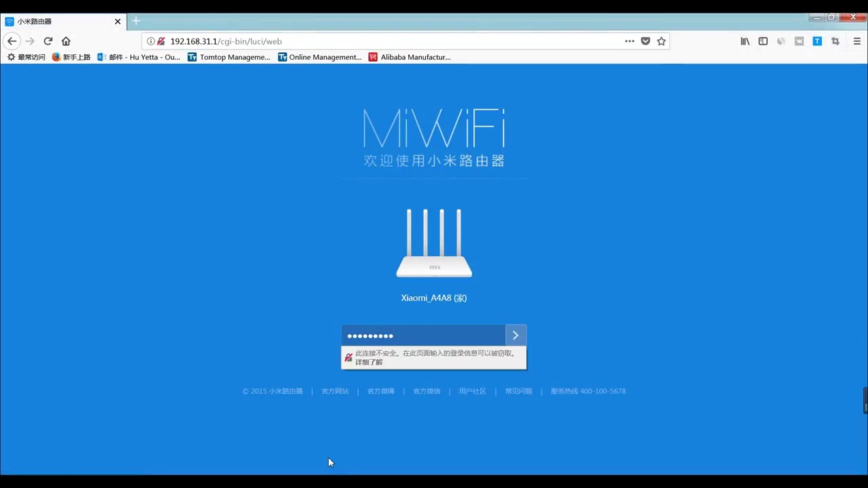The height and width of the screenshot is (488, 868).
Task: Open the 常见问题 footer link
Action: point(519,392)
